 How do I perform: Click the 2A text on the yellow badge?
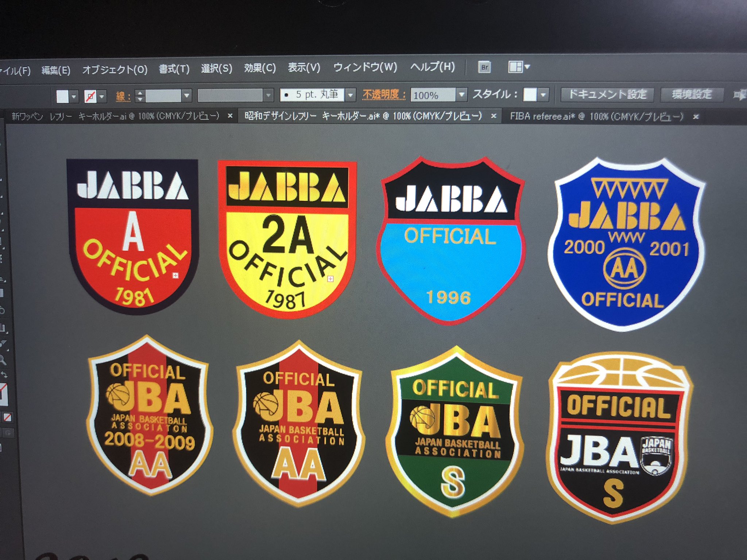(287, 235)
